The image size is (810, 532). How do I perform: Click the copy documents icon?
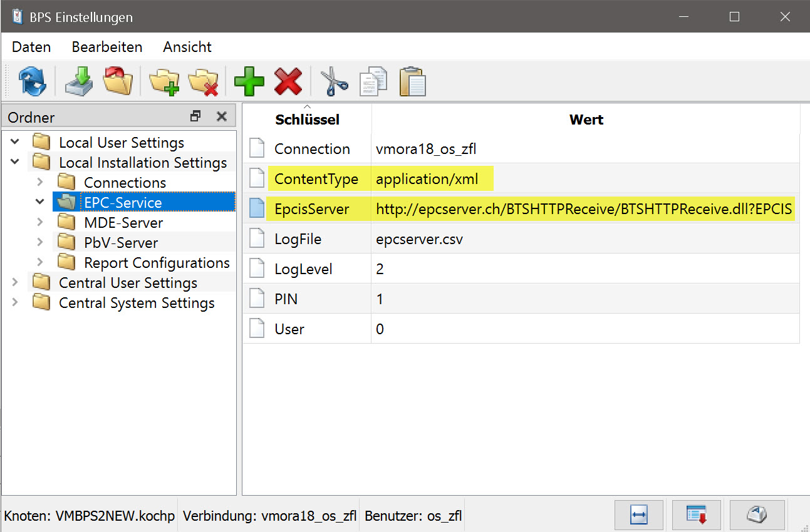pos(373,81)
